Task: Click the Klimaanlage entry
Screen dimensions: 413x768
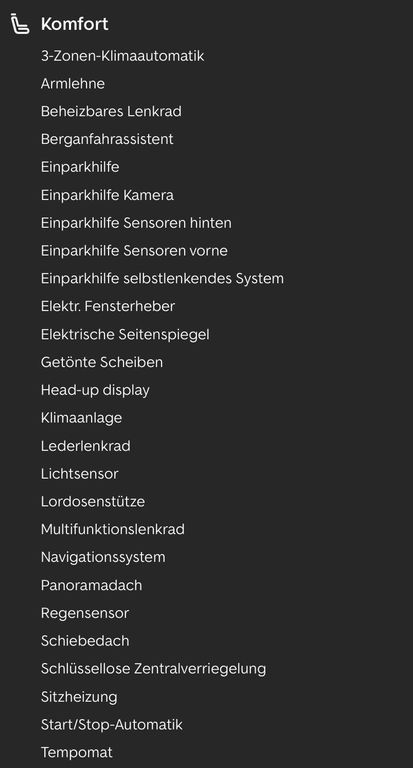Action: coord(81,418)
